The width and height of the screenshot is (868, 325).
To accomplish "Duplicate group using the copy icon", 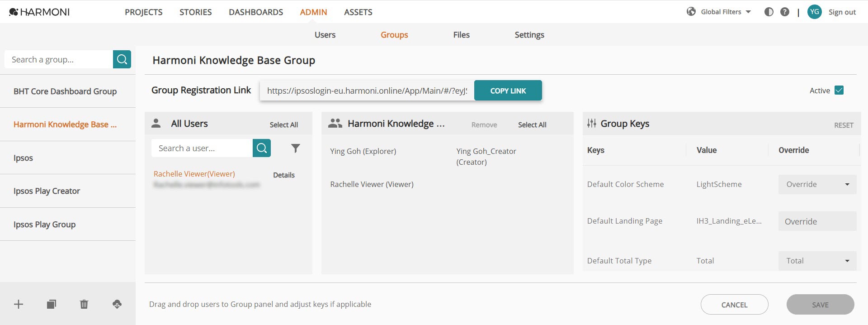I will click(52, 304).
